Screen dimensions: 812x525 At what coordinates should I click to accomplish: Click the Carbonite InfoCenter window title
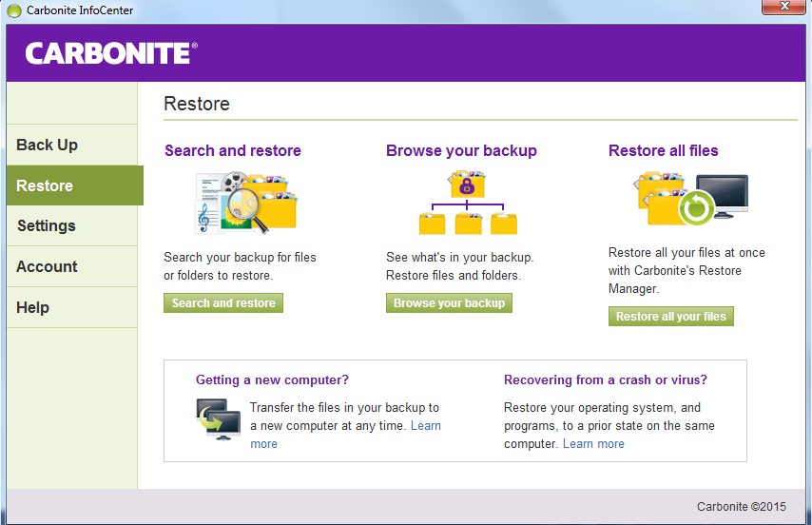point(80,10)
